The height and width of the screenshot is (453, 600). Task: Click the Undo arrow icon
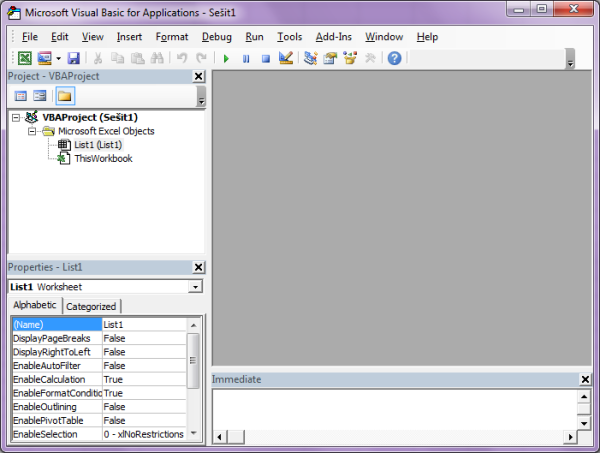(182, 58)
